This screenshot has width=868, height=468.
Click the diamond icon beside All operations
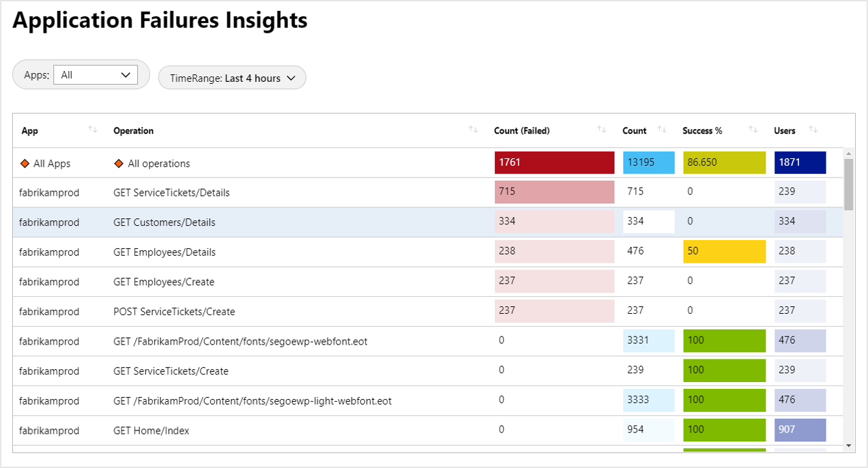tap(119, 164)
